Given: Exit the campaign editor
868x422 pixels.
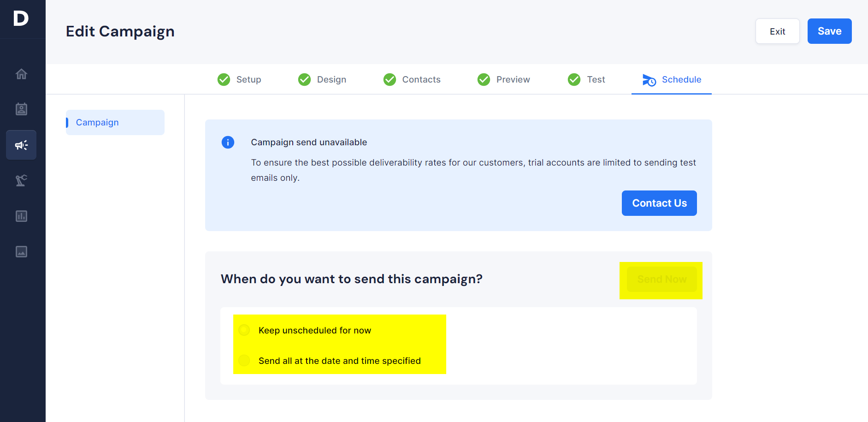Looking at the screenshot, I should [777, 31].
